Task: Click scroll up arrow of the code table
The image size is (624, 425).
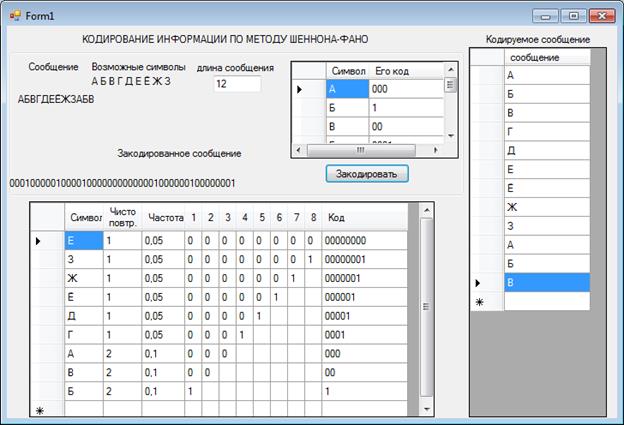Action: (450, 69)
